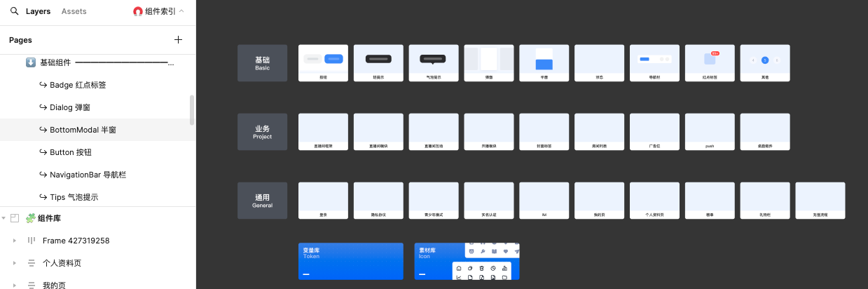Click the search magnifier icon
868x289 pixels.
14,11
